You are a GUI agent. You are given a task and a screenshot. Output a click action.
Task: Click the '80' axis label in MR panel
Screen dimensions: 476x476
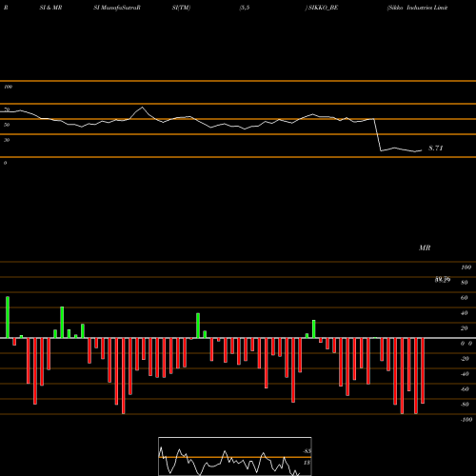tap(465, 283)
